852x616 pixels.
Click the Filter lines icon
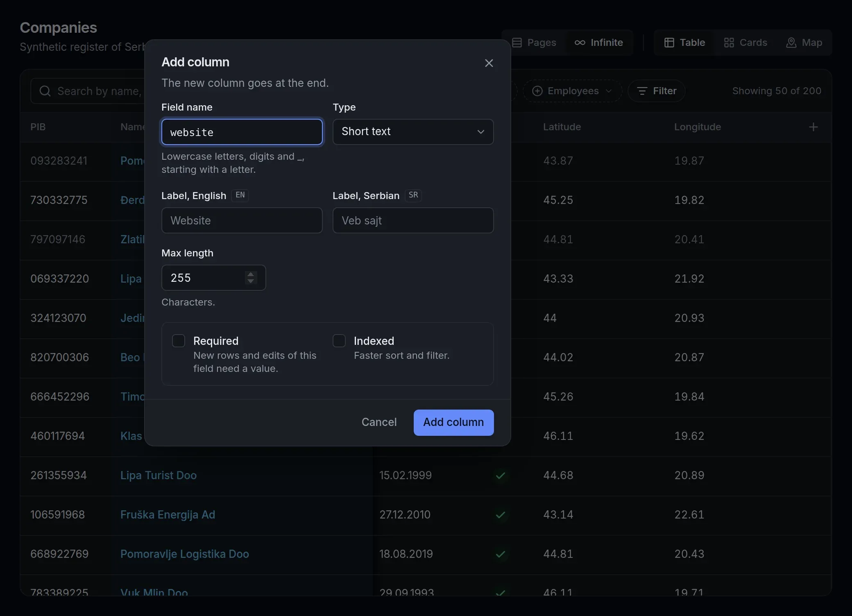point(642,91)
